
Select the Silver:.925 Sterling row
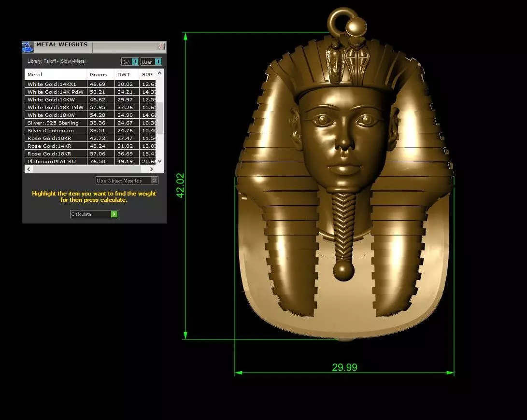90,123
